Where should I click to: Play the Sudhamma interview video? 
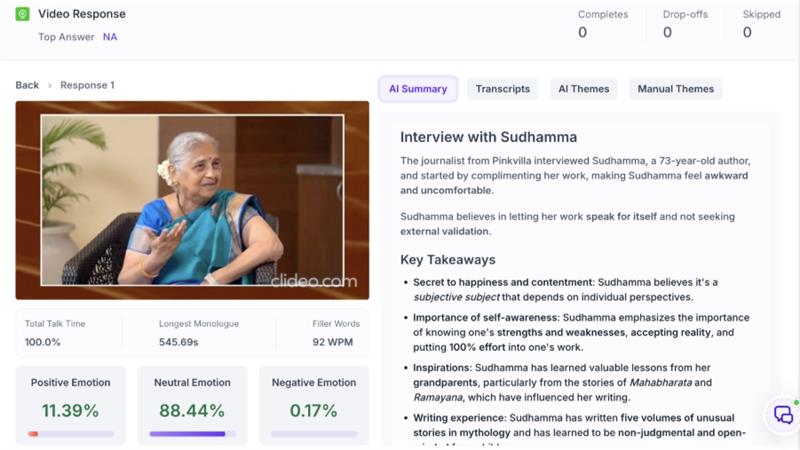click(x=192, y=200)
